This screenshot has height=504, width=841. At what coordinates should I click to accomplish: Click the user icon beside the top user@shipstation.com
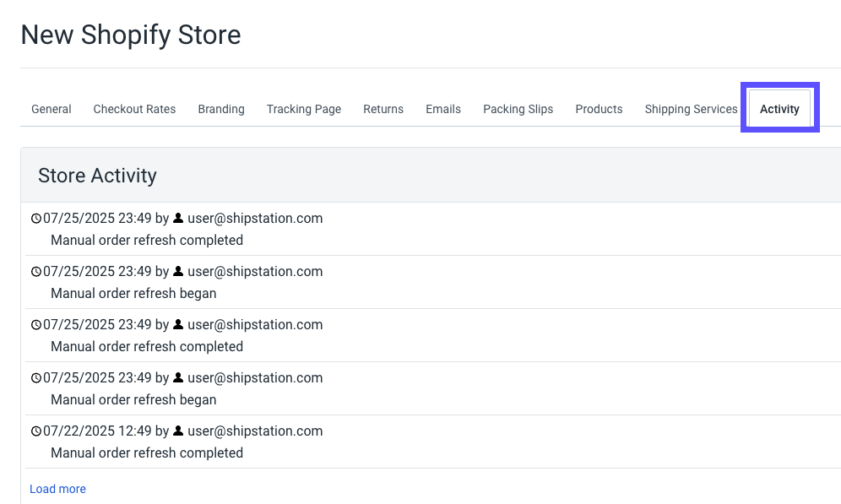coord(177,218)
